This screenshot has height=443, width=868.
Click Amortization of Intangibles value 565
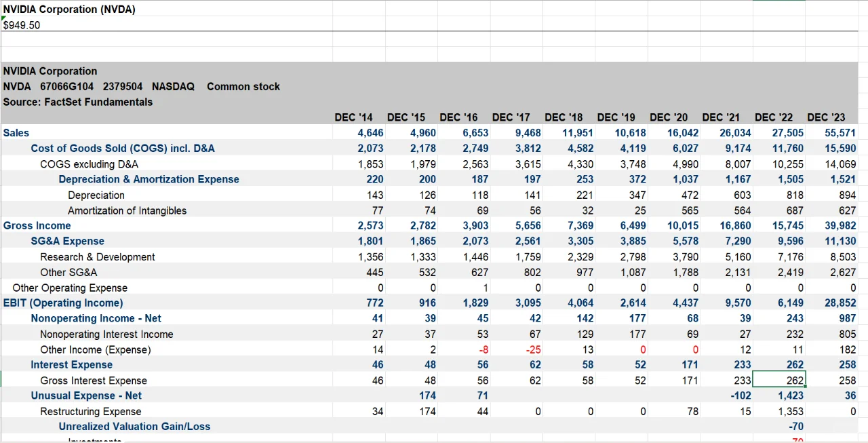pyautogui.click(x=690, y=210)
